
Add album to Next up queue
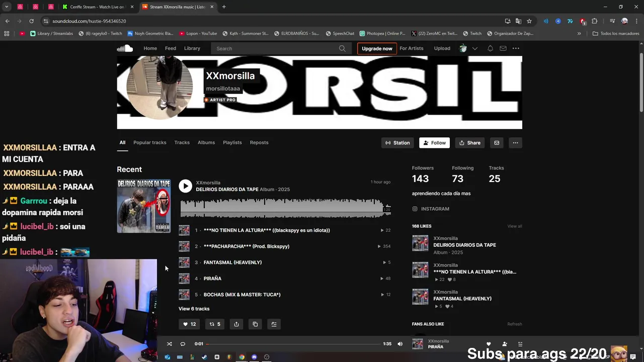pyautogui.click(x=274, y=324)
